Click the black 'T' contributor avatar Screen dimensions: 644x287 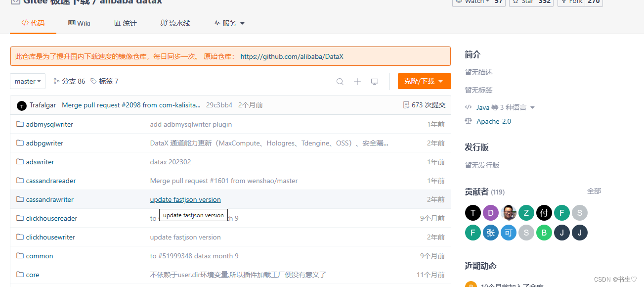(x=473, y=213)
